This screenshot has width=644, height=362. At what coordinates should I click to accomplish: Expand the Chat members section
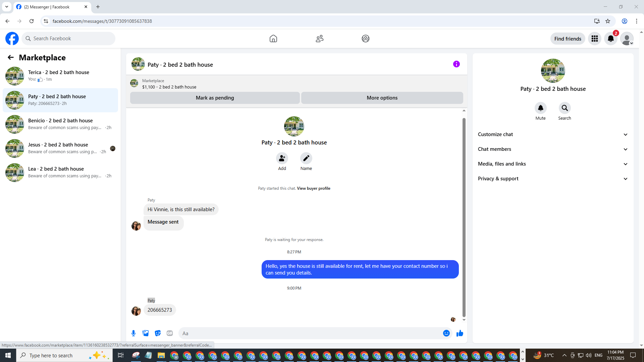coord(553,149)
